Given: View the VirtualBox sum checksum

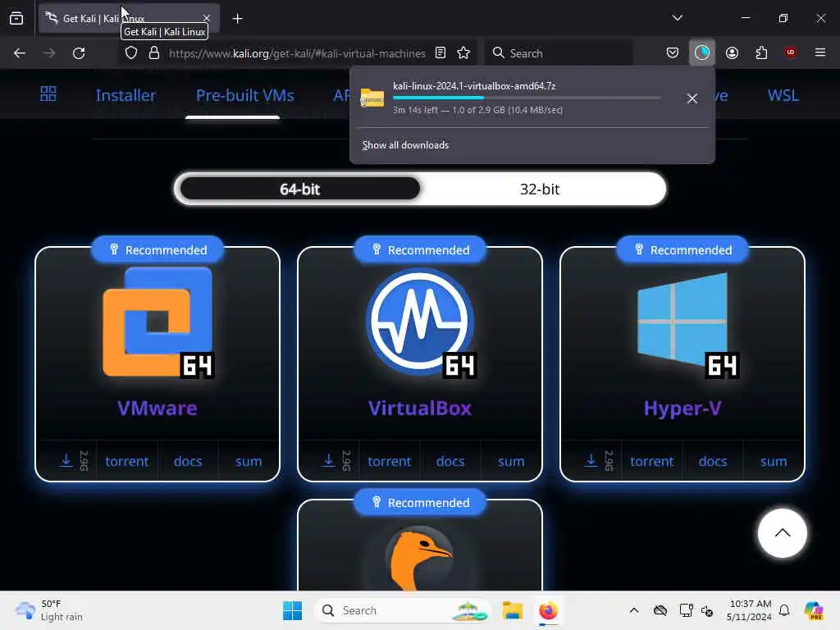Looking at the screenshot, I should [x=511, y=461].
